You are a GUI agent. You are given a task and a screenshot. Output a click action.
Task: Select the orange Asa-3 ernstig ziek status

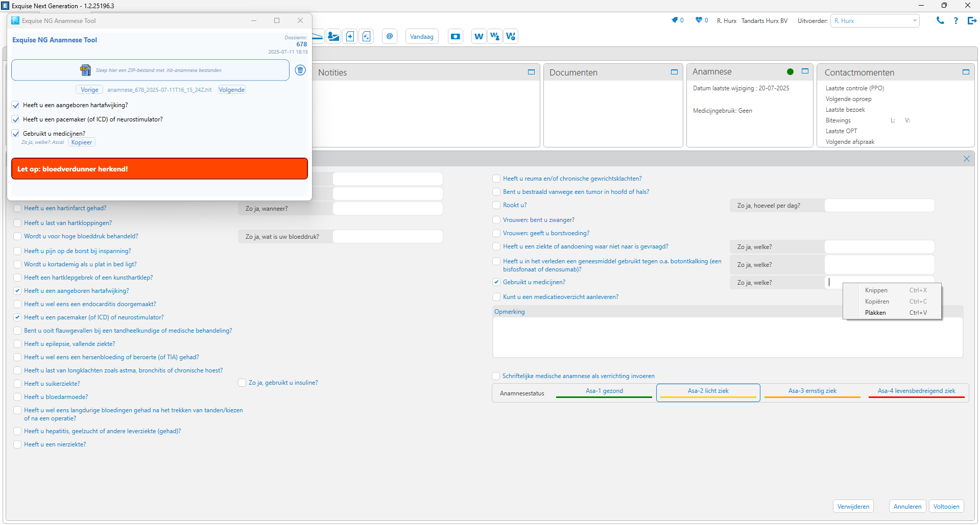pyautogui.click(x=812, y=392)
